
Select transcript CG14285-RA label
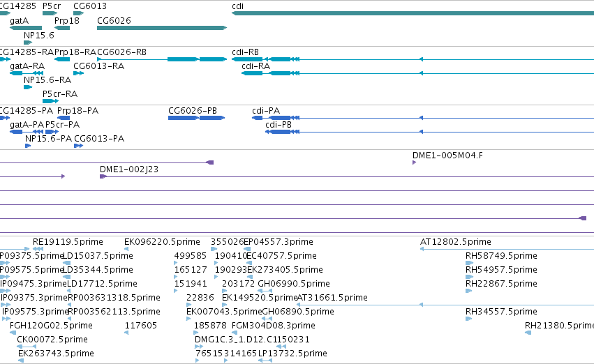(x=27, y=52)
